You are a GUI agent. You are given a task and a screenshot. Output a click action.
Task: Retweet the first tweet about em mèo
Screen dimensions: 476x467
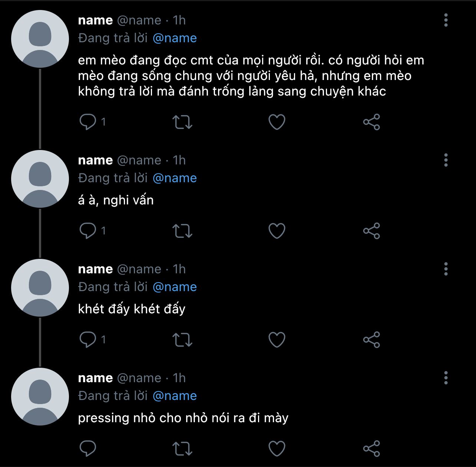point(182,122)
